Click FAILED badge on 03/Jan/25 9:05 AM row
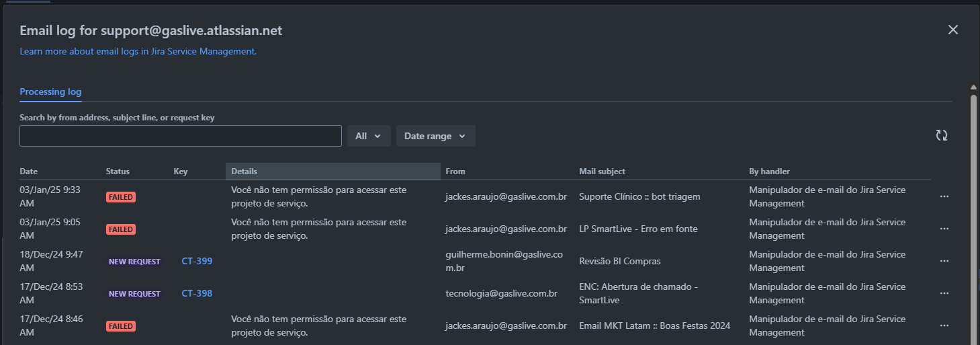The height and width of the screenshot is (345, 980). pos(121,229)
